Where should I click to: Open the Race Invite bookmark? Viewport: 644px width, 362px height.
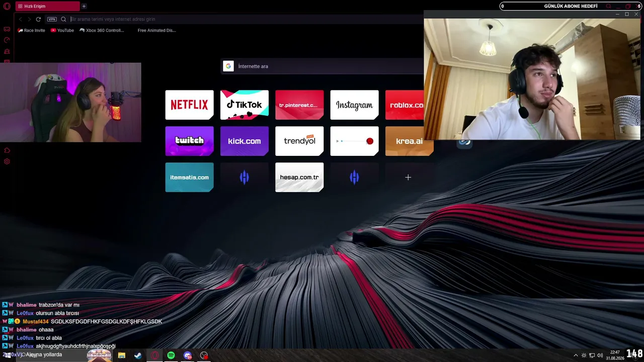tap(31, 30)
